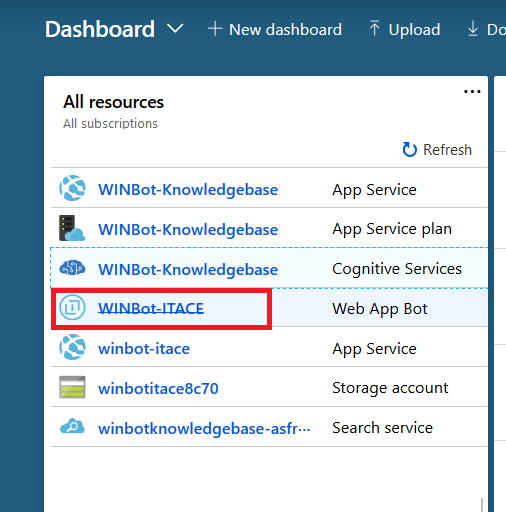
Task: Click the 'Cognitive Services' type text
Action: pos(397,269)
